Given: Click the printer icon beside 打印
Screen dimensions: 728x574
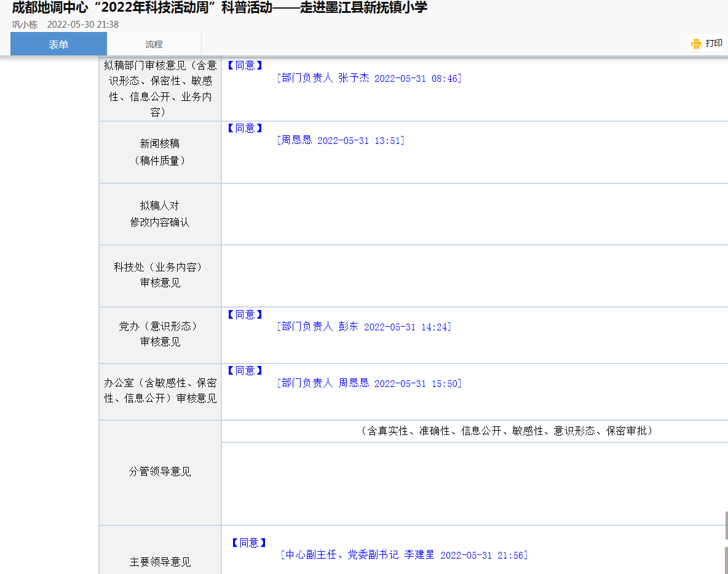Looking at the screenshot, I should tap(696, 44).
